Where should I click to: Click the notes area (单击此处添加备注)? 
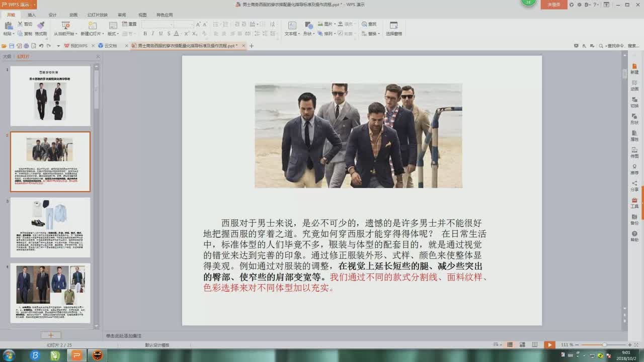(124, 335)
